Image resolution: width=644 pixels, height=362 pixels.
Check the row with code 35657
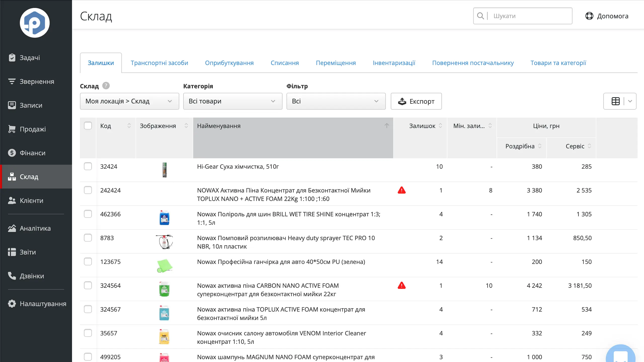(88, 333)
